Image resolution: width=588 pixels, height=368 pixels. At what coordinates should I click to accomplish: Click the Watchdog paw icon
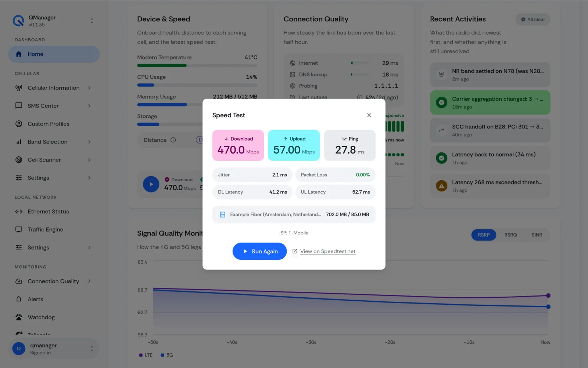coord(19,317)
